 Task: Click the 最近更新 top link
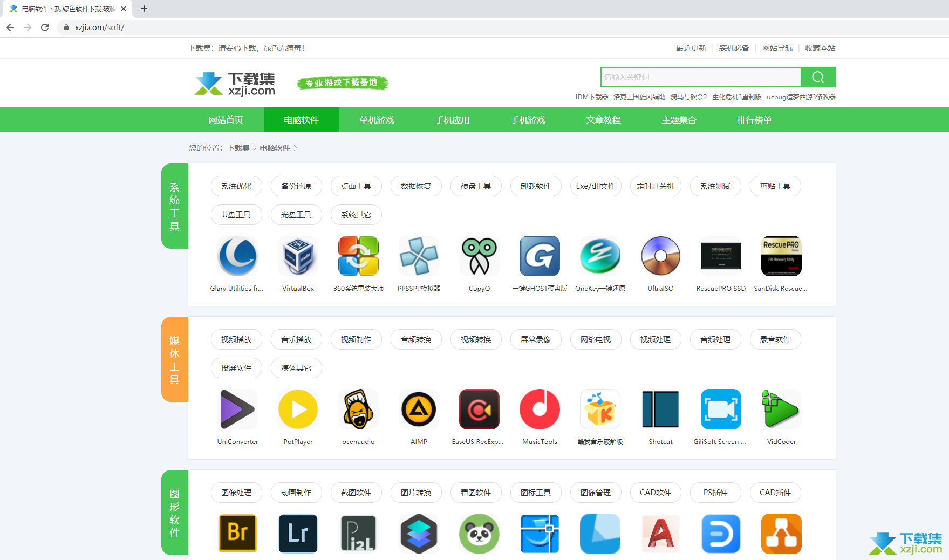691,48
